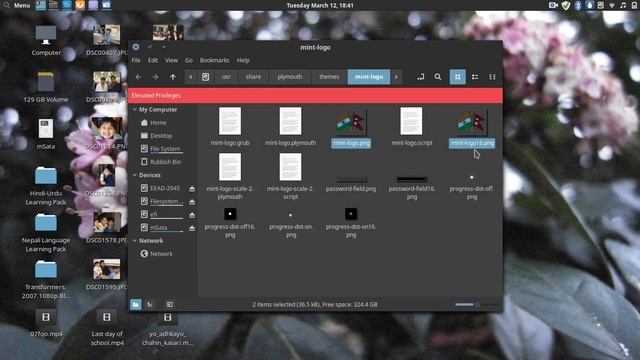640x360 pixels.
Task: Open Nepali Language Learning Pack folder on desktop
Action: (46, 233)
